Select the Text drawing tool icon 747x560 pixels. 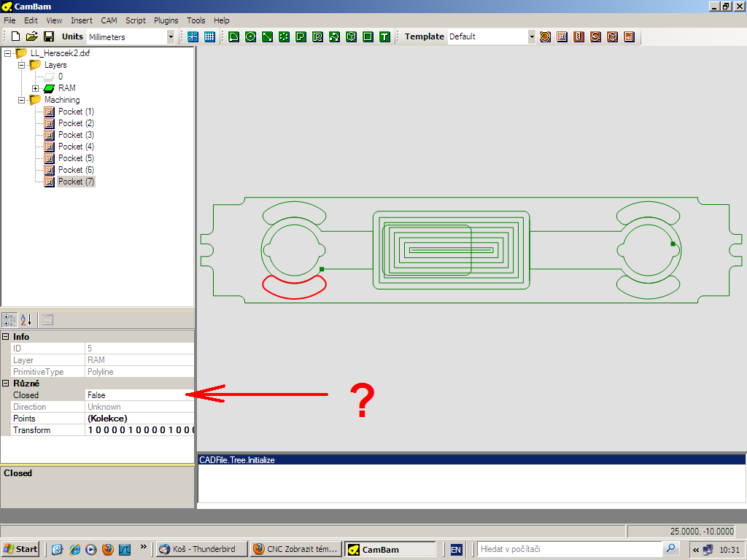click(x=384, y=36)
